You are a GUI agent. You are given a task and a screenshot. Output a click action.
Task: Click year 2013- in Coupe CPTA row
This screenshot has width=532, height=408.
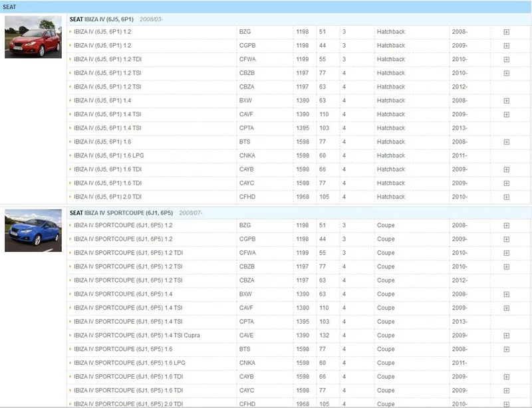click(x=460, y=322)
